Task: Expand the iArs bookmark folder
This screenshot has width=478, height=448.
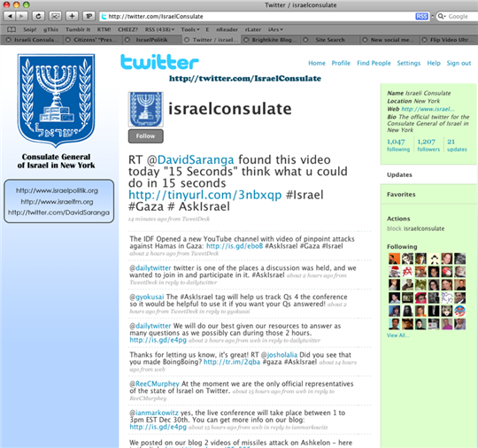Action: [275, 29]
